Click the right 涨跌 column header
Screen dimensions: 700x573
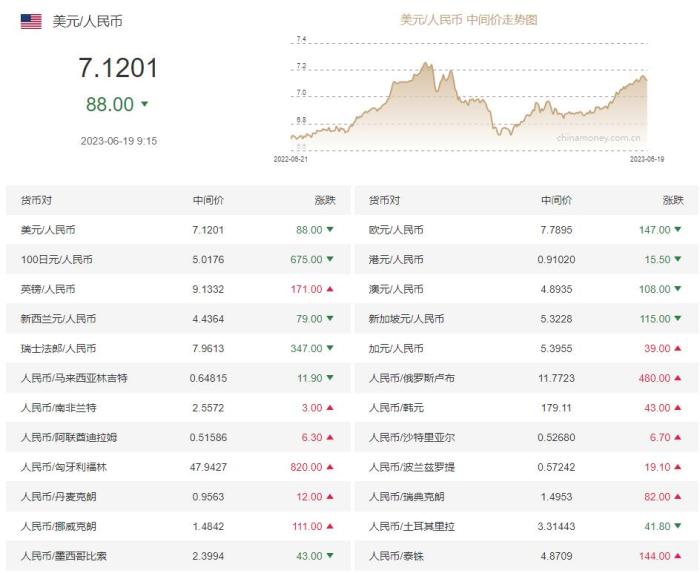tap(673, 200)
